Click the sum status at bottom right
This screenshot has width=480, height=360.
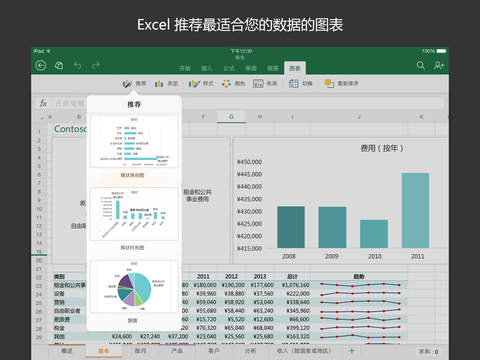(x=429, y=351)
